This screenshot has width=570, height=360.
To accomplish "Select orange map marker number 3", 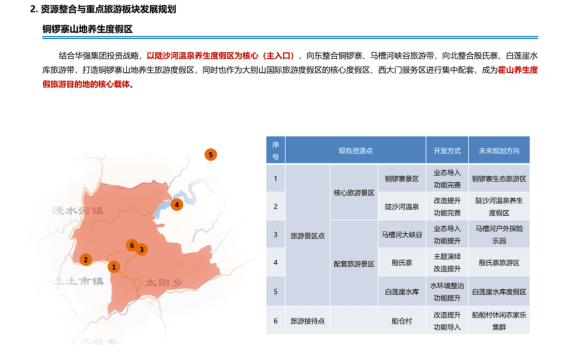I will [x=142, y=249].
